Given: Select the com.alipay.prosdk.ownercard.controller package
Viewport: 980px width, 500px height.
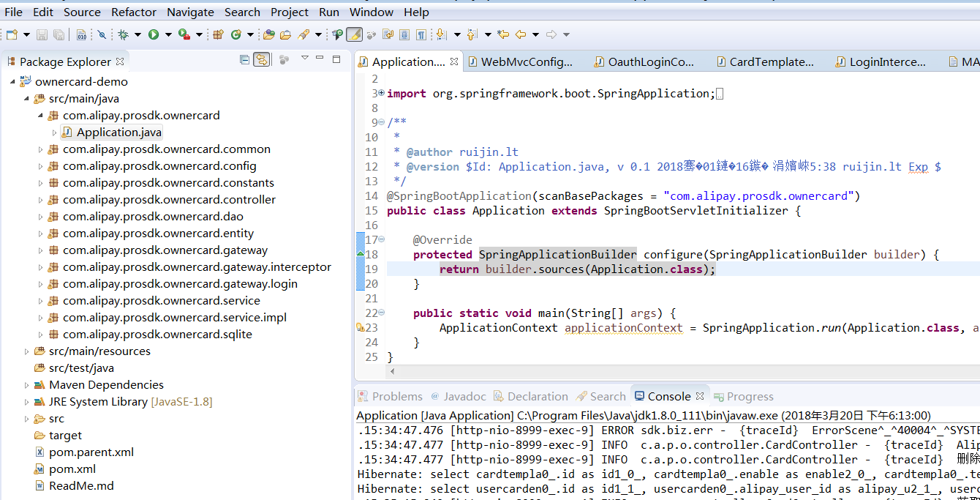Looking at the screenshot, I should [x=169, y=199].
